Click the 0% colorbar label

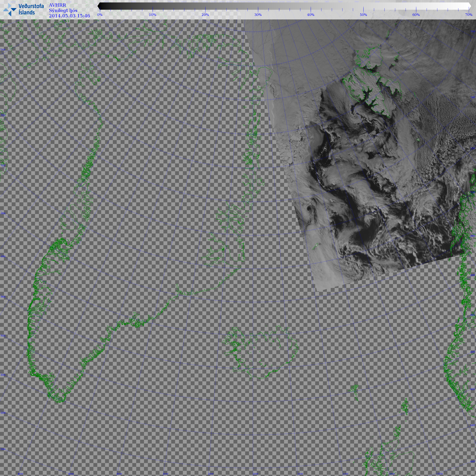click(x=100, y=15)
